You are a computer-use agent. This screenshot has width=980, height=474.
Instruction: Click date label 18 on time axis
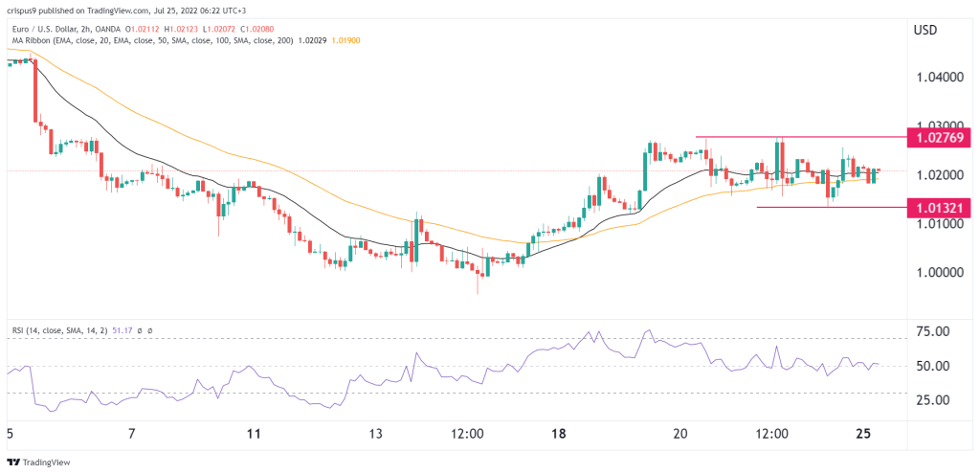[x=559, y=434]
